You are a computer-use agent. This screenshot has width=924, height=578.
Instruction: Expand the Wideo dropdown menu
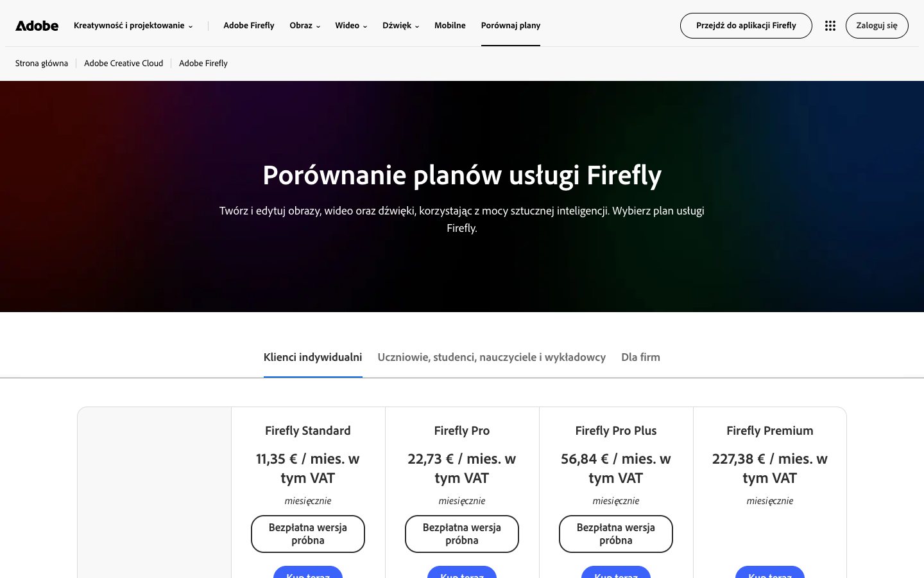click(x=351, y=26)
